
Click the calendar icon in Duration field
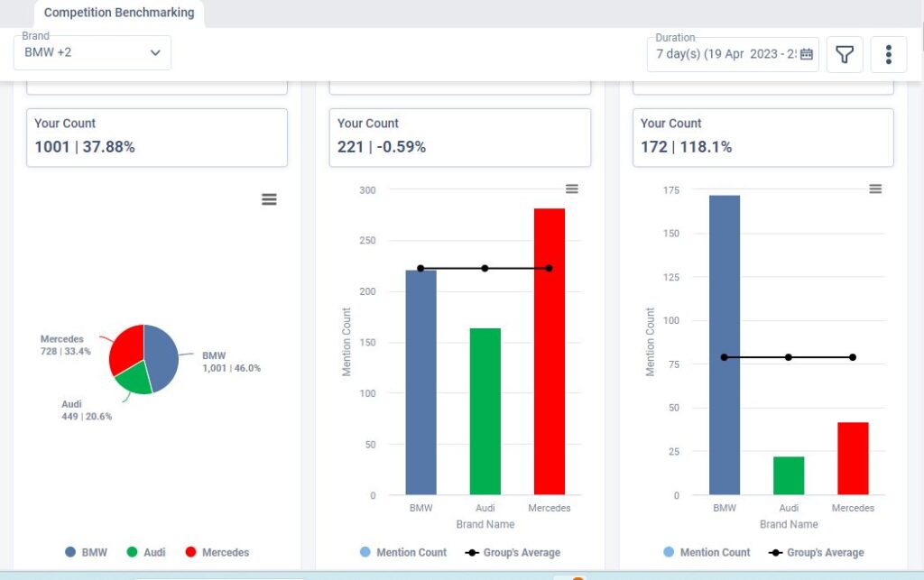pyautogui.click(x=806, y=54)
